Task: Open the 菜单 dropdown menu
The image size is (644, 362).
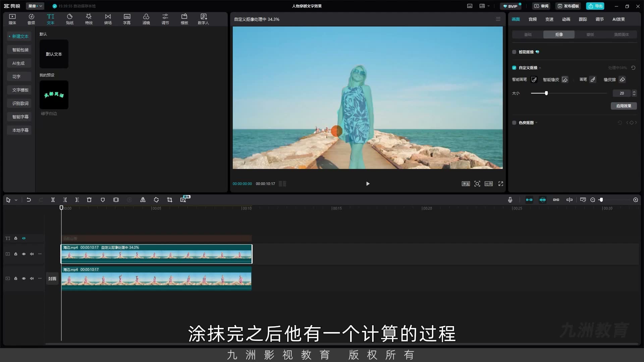Action: click(x=35, y=6)
